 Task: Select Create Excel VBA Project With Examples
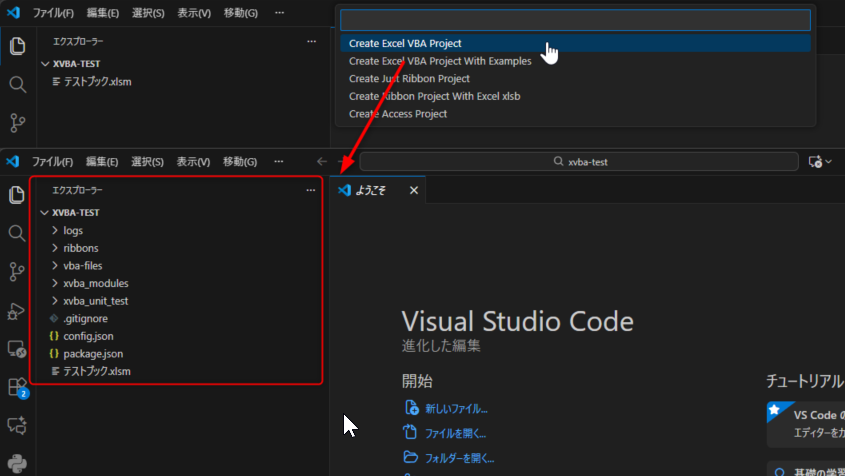[575, 61]
